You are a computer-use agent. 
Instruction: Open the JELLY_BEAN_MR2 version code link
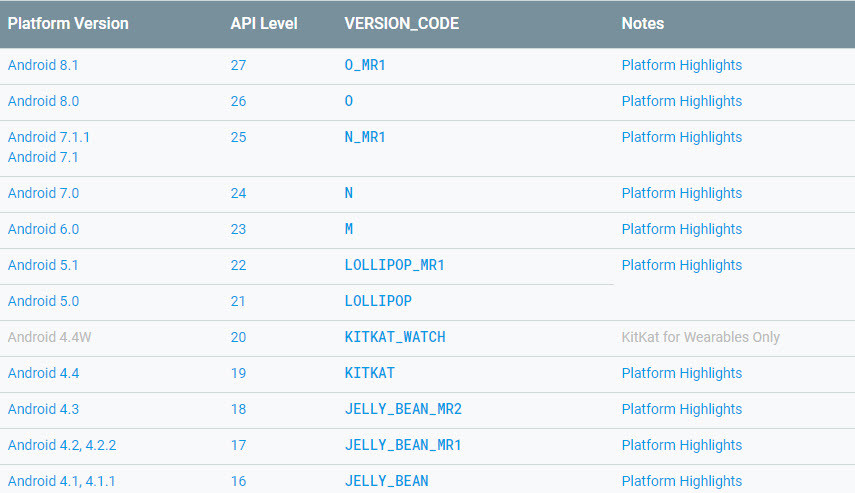pyautogui.click(x=404, y=410)
